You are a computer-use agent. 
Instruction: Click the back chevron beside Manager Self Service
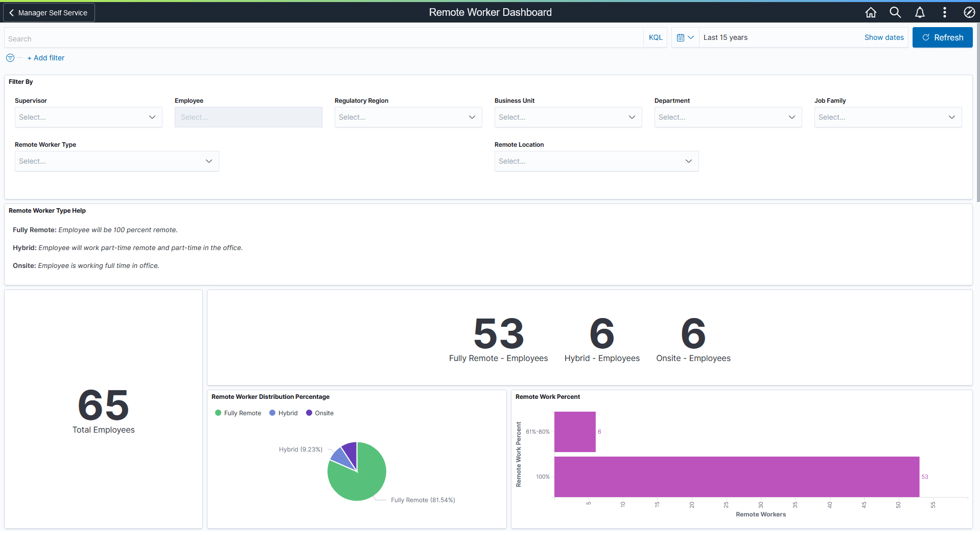point(11,12)
